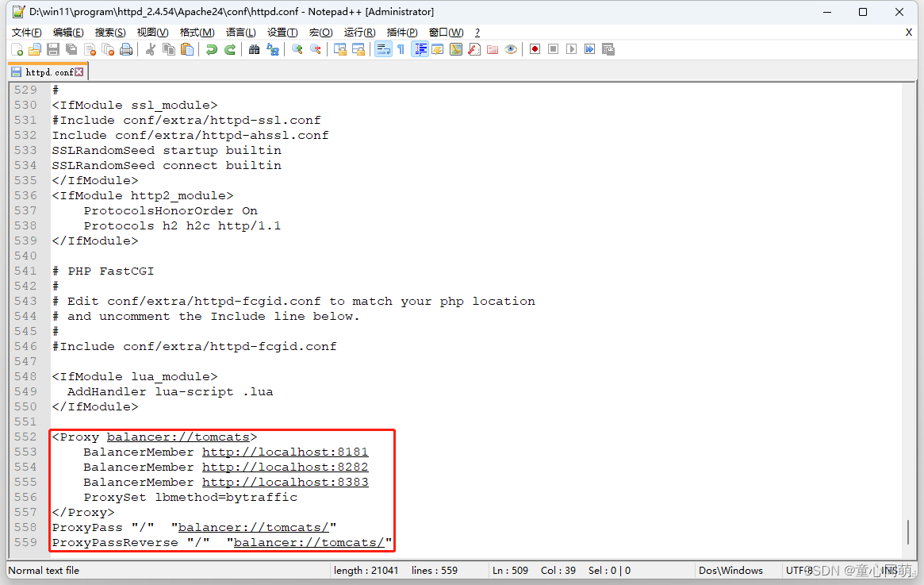This screenshot has height=585, width=924.
Task: Toggle show all characters
Action: [x=401, y=48]
